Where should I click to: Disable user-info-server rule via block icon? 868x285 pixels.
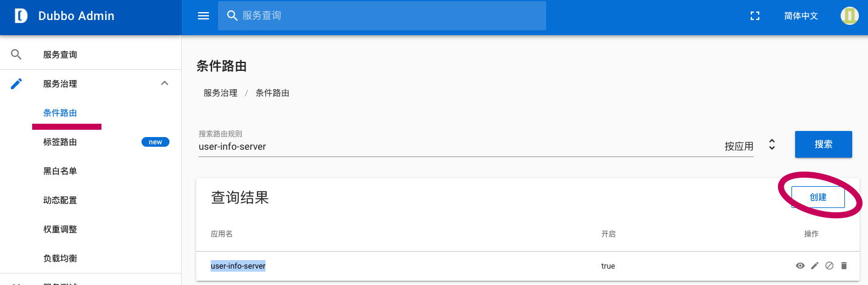829,266
